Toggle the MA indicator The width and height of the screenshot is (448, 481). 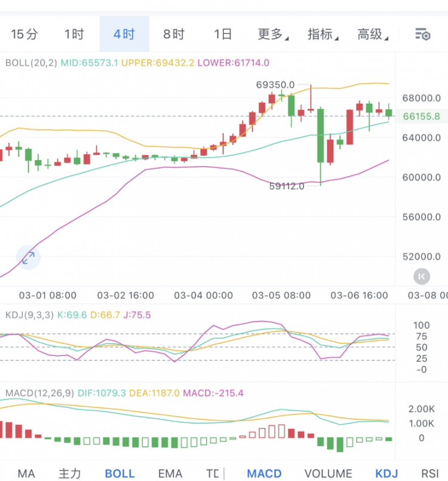point(26,473)
